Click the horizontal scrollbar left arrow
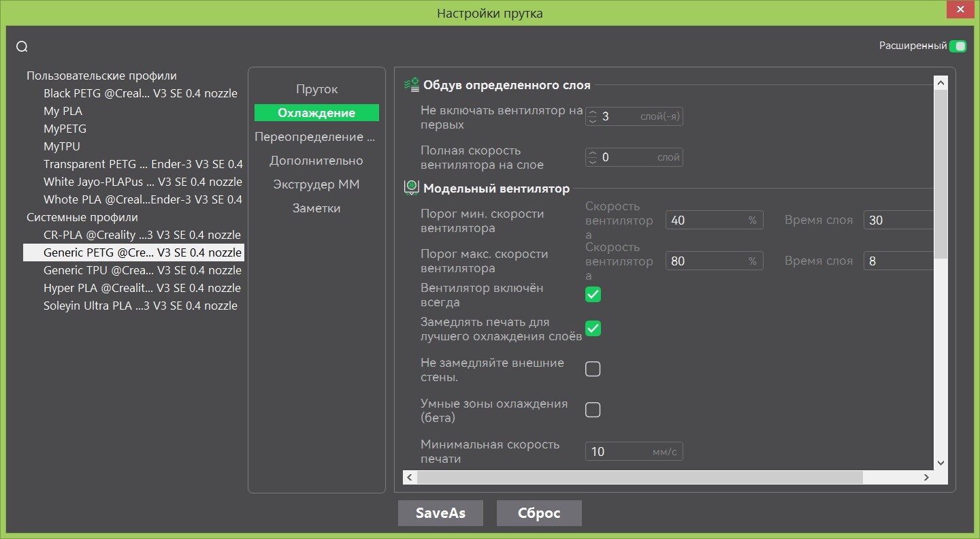Viewport: 980px width, 539px height. (410, 478)
